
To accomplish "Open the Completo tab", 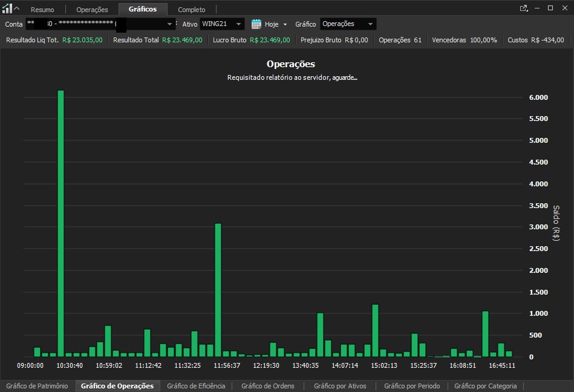I will click(x=192, y=10).
